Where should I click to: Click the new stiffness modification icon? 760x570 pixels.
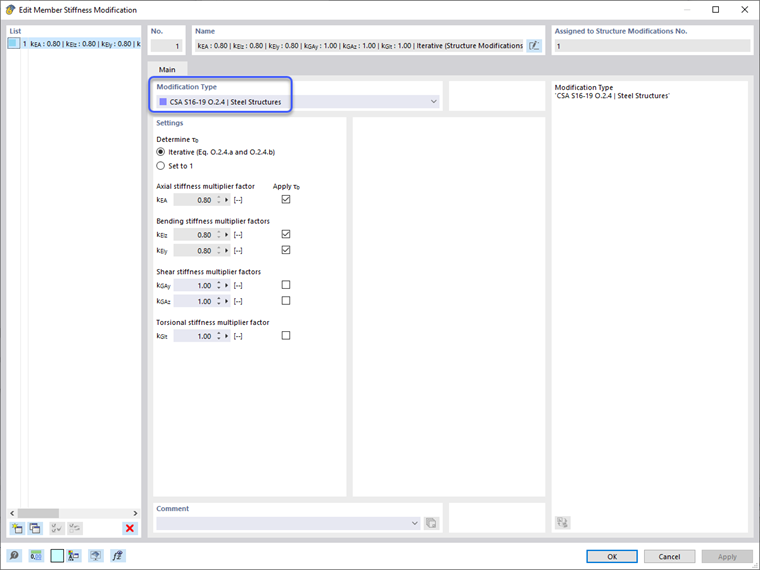click(x=17, y=528)
